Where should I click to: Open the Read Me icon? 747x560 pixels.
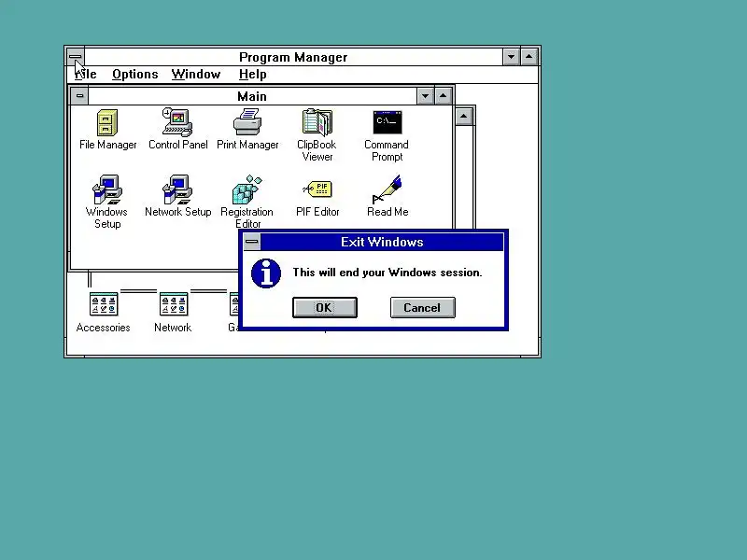tap(387, 189)
